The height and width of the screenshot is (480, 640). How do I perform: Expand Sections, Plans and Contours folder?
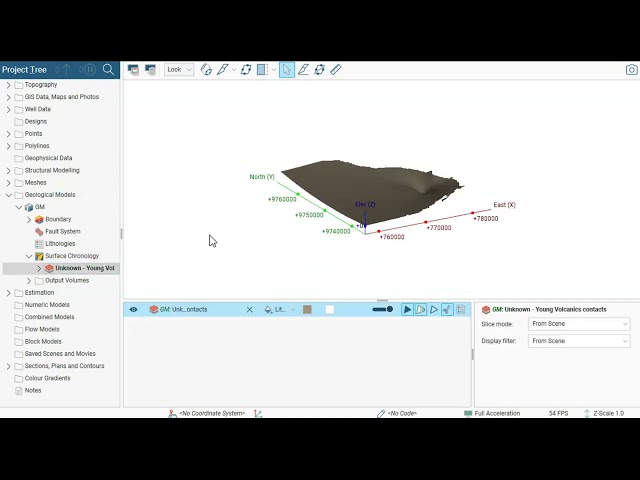tap(9, 367)
